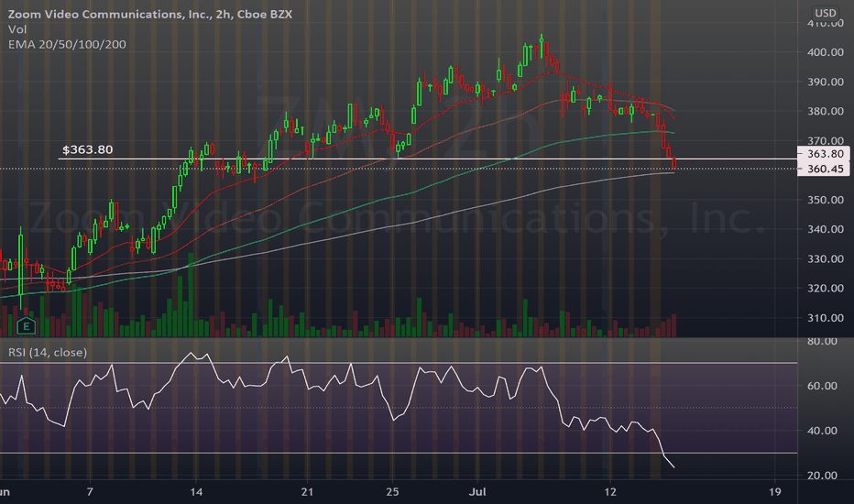Viewport: 854px width, 504px height.
Task: Click the date label 7 on time axis
Action: click(90, 492)
